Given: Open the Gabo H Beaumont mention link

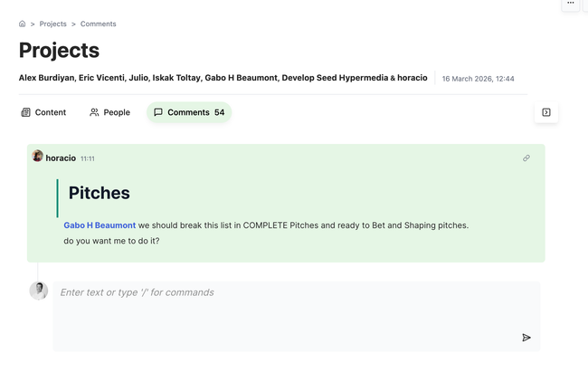Looking at the screenshot, I should click(x=100, y=225).
